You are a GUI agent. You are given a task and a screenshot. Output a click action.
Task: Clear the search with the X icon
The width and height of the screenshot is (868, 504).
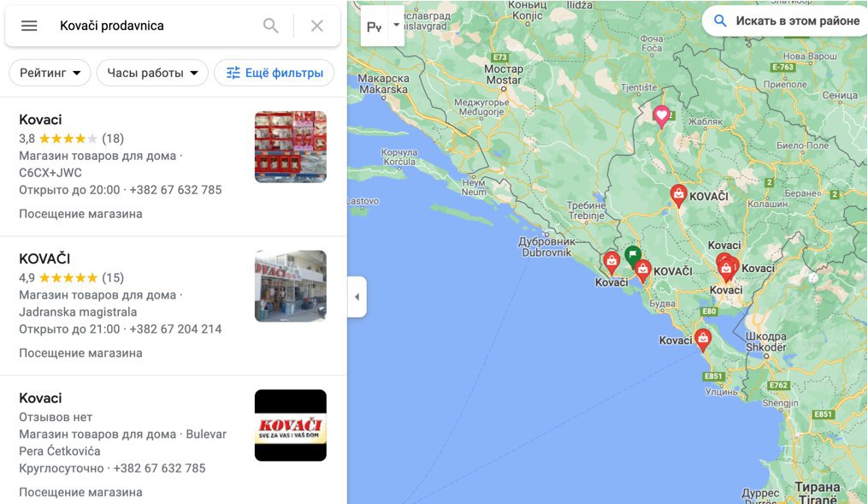(317, 26)
